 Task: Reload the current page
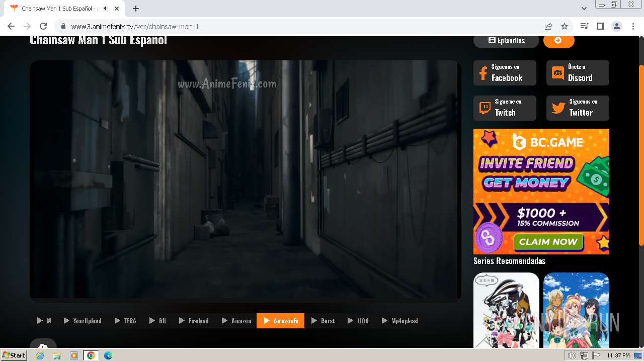43,26
